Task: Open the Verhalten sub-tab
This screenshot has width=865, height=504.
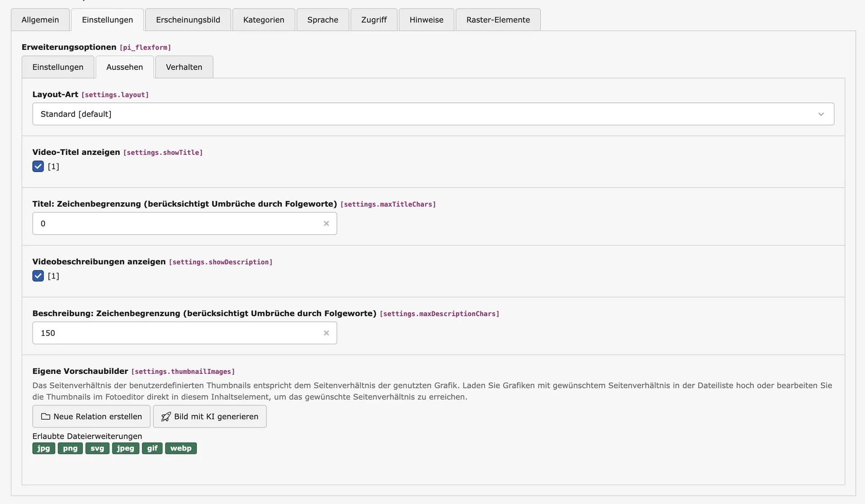Action: click(184, 67)
